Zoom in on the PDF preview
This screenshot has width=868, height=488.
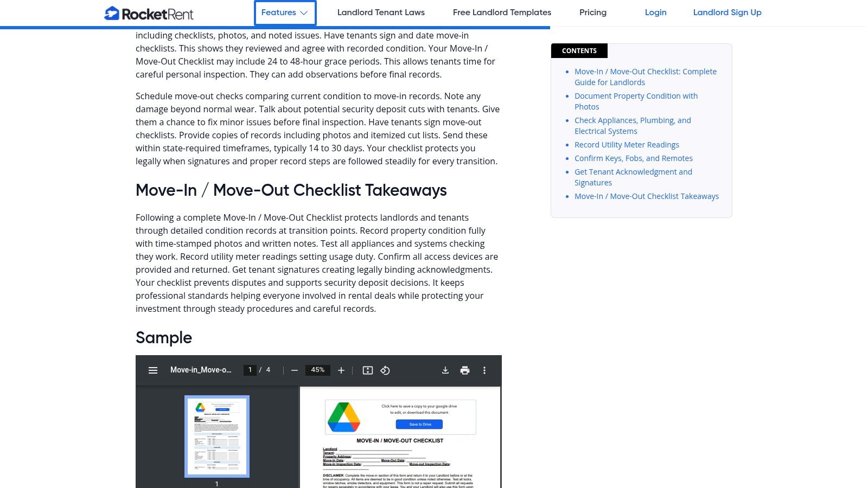point(341,370)
